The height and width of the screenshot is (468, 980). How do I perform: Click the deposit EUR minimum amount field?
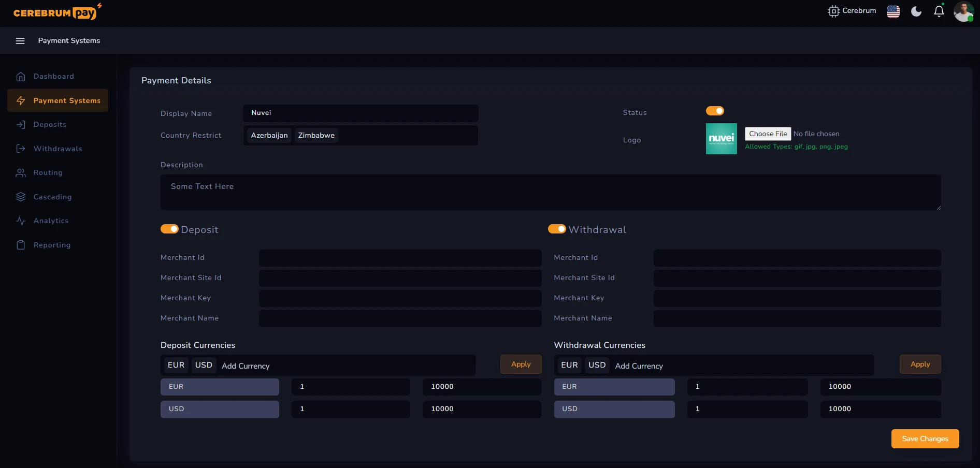[351, 387]
